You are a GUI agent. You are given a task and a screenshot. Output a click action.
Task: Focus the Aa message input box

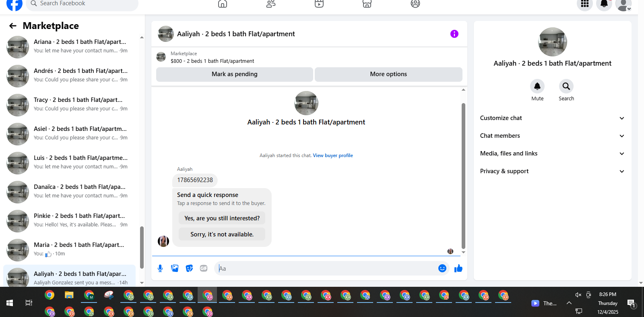pyautogui.click(x=326, y=268)
